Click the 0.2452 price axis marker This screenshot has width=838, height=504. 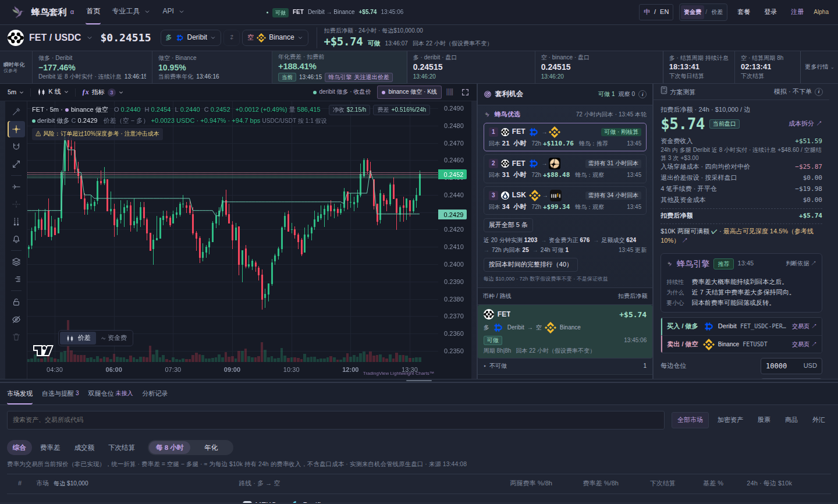pyautogui.click(x=453, y=175)
